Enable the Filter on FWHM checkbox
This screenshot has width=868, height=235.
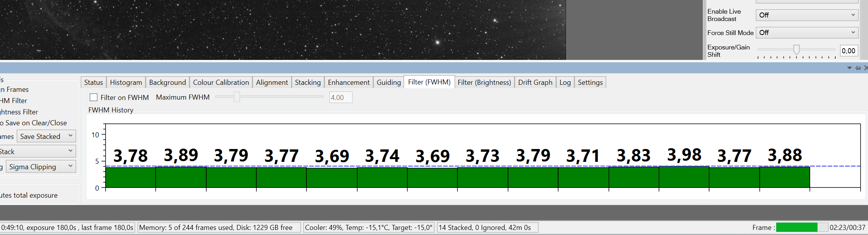coord(94,97)
